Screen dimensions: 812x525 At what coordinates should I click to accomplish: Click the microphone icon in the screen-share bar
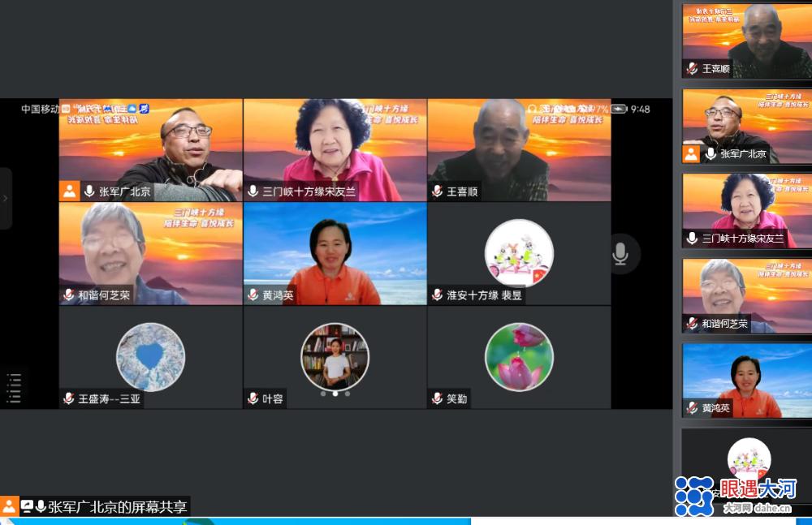[x=41, y=506]
